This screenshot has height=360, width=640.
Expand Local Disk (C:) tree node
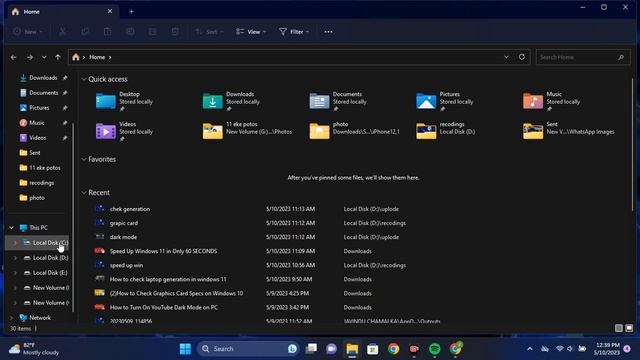[15, 243]
